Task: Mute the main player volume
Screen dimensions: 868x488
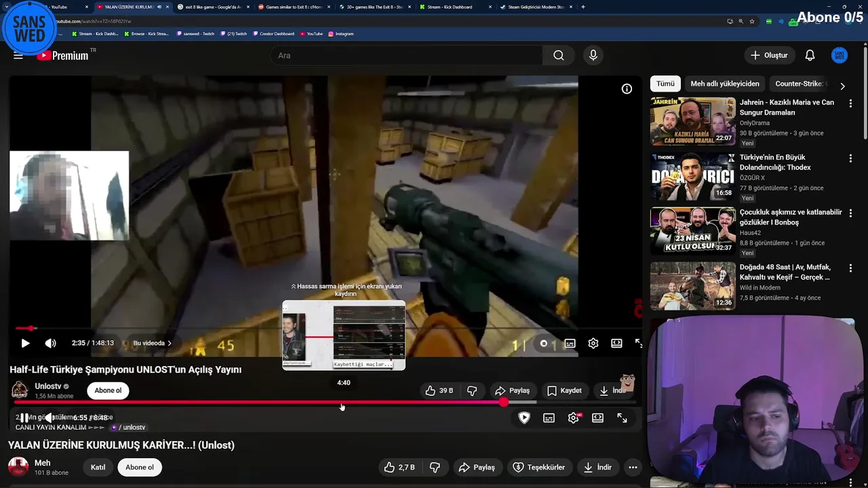Action: click(49, 418)
